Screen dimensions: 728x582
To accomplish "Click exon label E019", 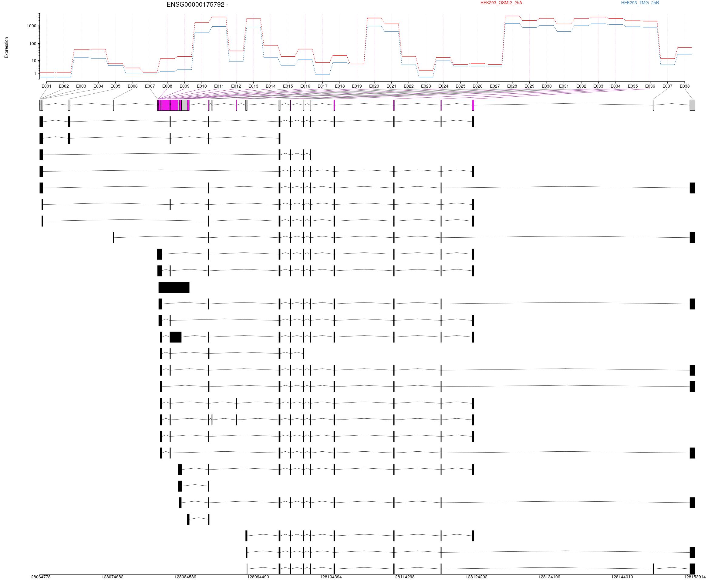I will pyautogui.click(x=357, y=86).
